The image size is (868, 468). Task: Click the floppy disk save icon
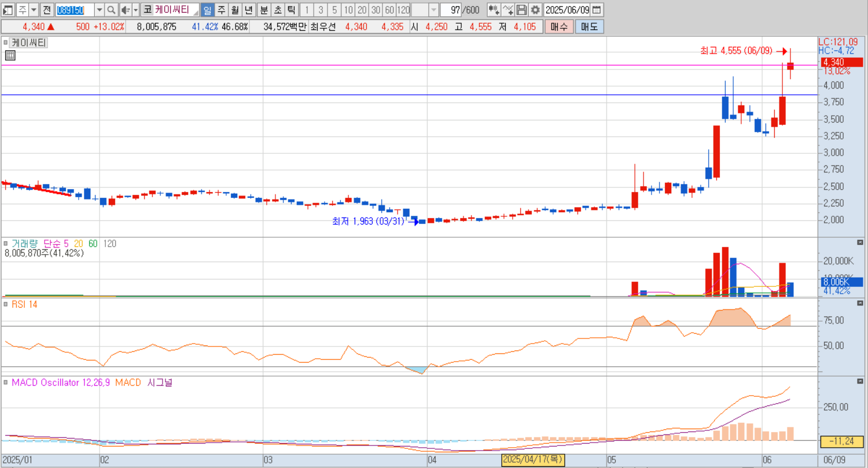click(521, 10)
